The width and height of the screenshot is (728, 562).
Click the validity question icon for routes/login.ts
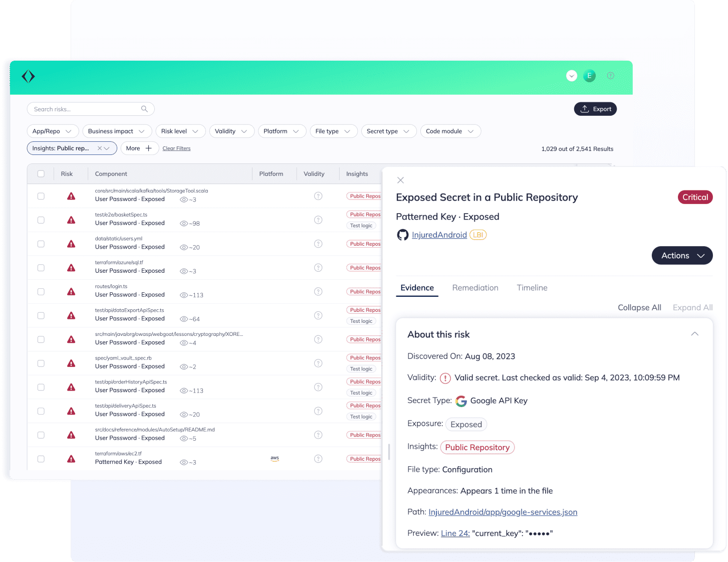318,292
